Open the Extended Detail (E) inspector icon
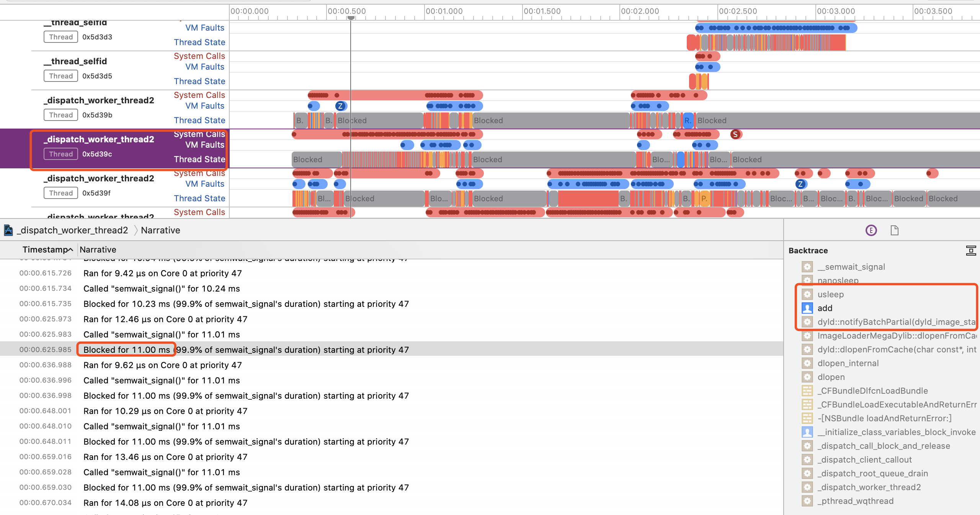Viewport: 980px width, 515px height. pyautogui.click(x=871, y=230)
